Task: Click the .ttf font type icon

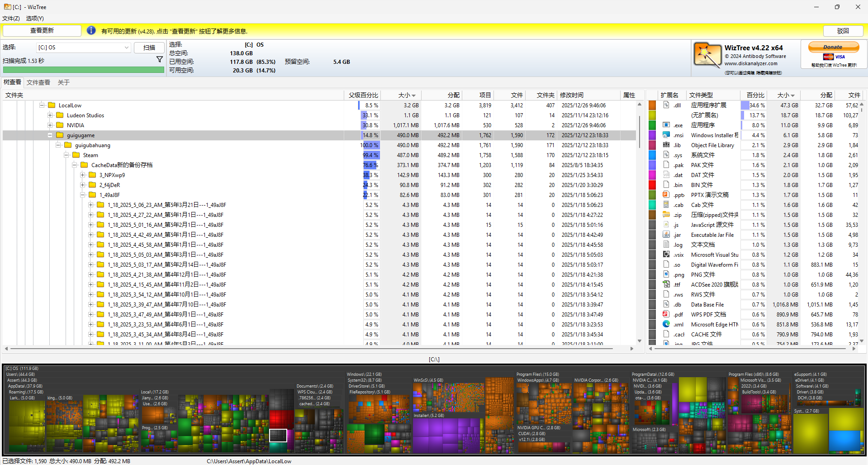Action: (666, 284)
